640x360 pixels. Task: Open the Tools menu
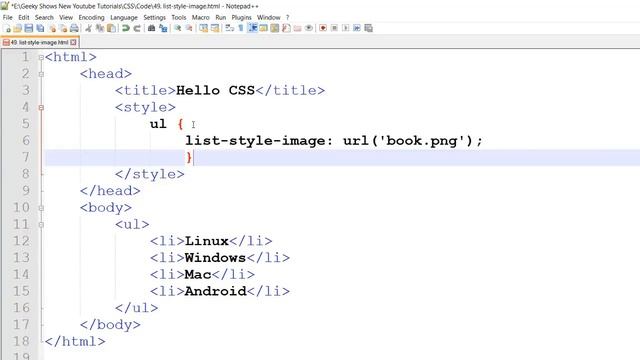click(178, 18)
